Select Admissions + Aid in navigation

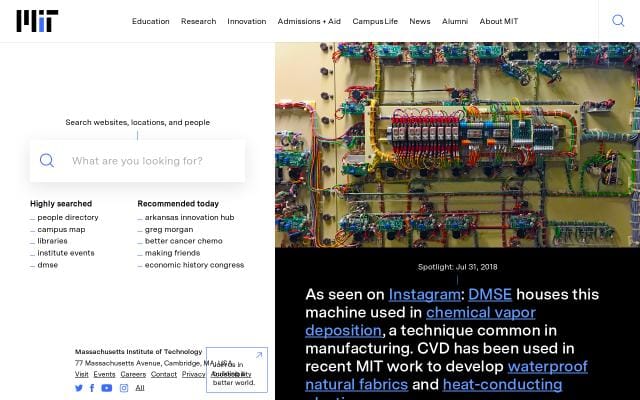click(x=309, y=21)
